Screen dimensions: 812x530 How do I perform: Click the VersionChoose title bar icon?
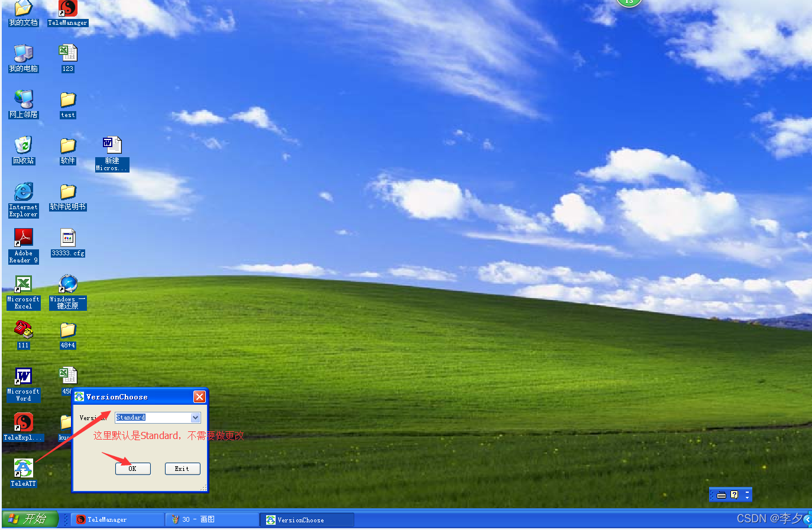[x=79, y=396]
